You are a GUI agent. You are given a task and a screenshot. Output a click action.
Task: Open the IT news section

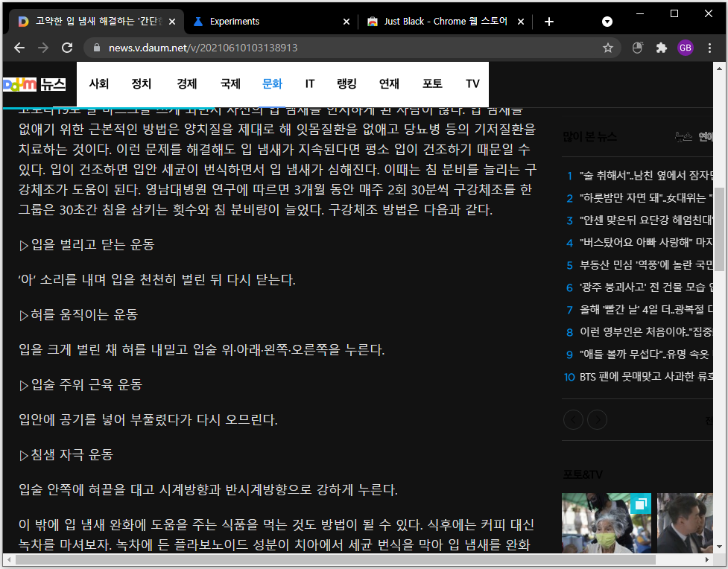(310, 83)
